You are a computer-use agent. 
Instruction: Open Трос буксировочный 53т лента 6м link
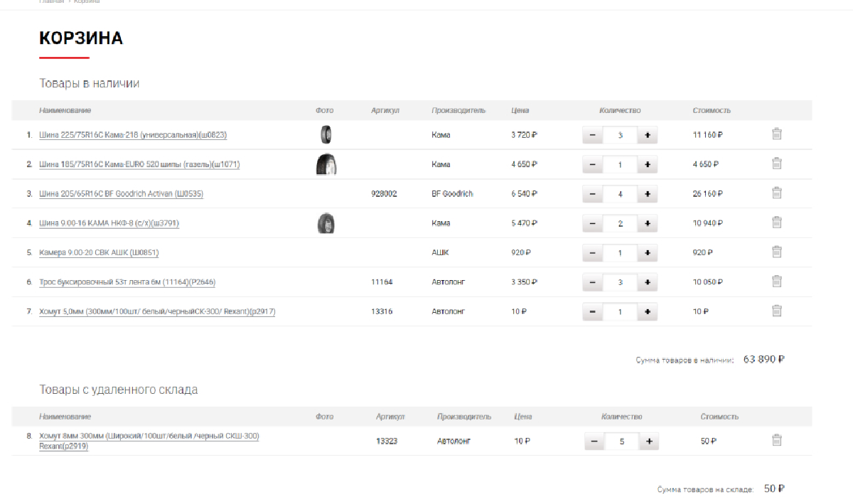(127, 282)
